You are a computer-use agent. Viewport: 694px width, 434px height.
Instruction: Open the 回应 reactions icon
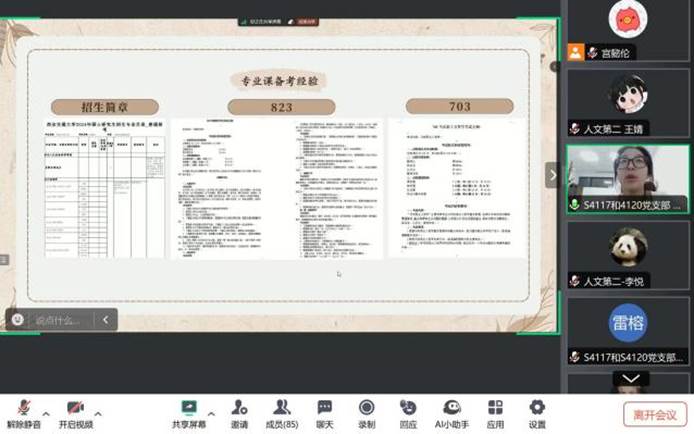tap(408, 412)
